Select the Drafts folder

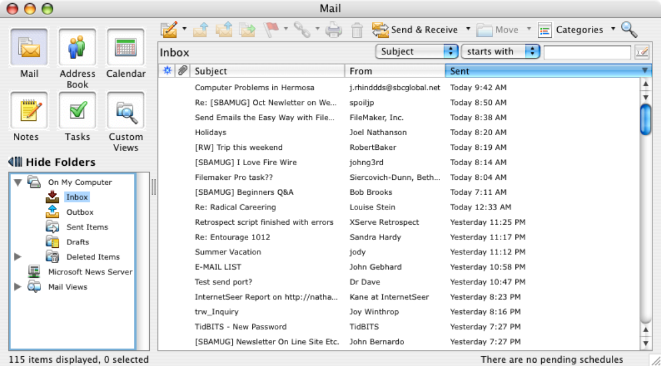click(78, 242)
